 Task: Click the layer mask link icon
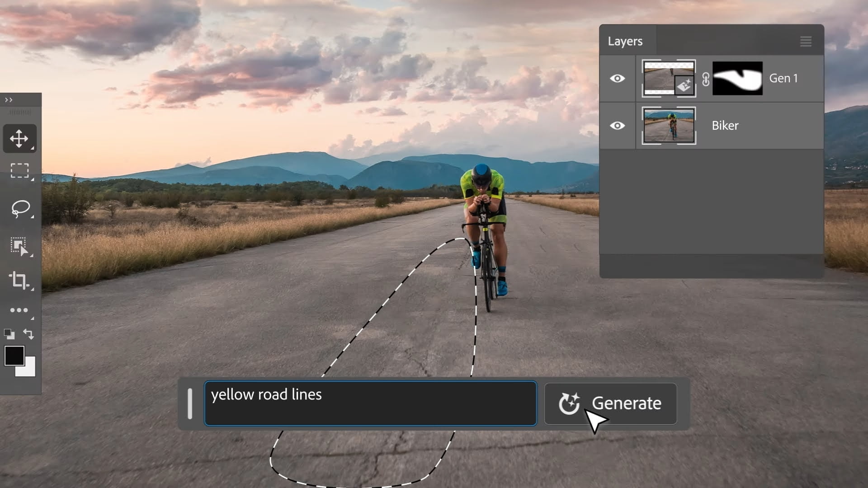705,79
